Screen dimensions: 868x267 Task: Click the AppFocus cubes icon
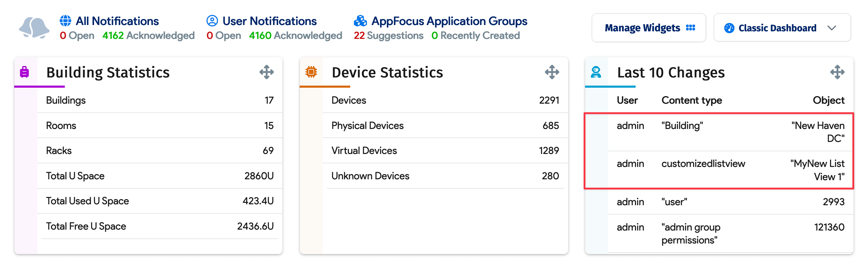360,21
